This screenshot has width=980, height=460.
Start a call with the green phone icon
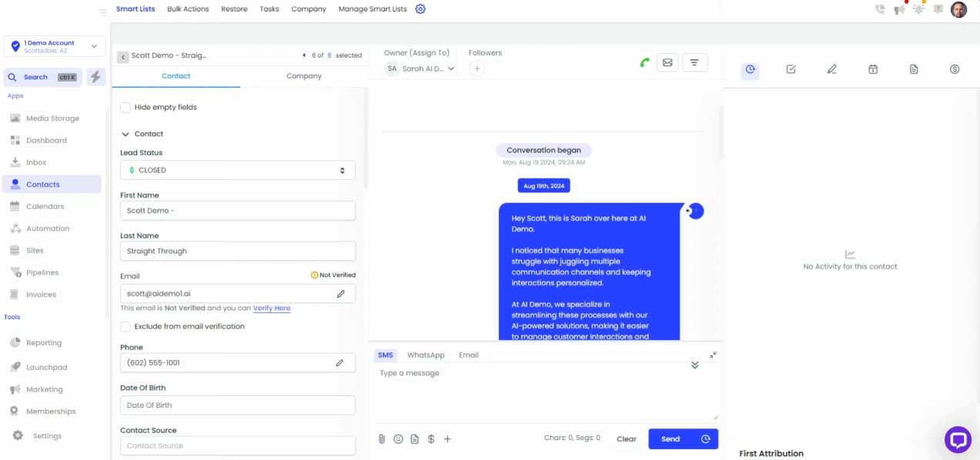pyautogui.click(x=644, y=62)
